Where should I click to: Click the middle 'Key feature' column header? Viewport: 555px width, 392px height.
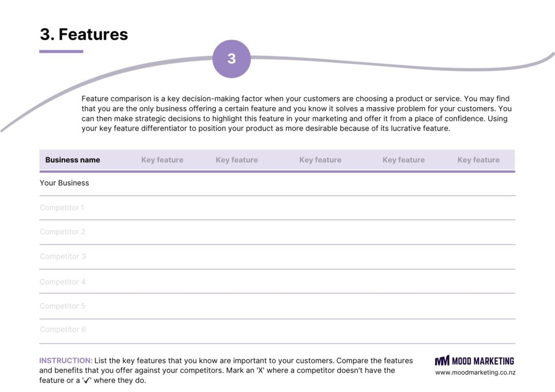(320, 160)
